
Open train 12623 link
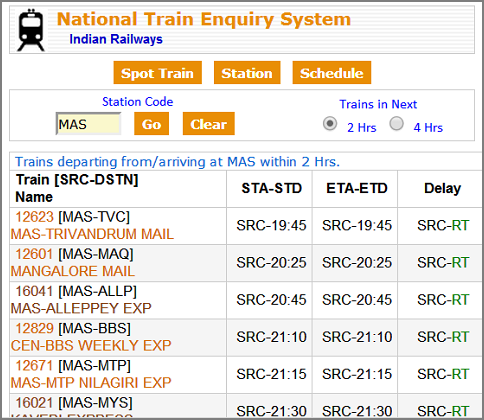[34, 217]
